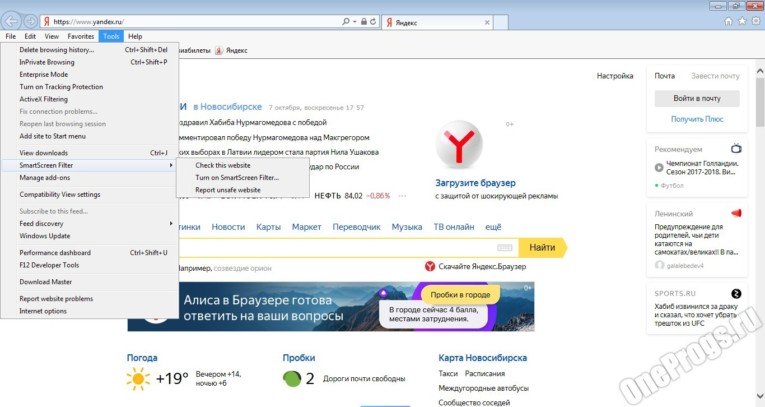Open the settings gear icon

click(756, 21)
